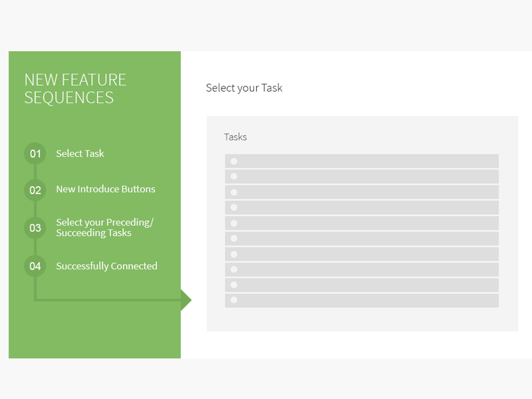Viewport: 532px width, 399px height.
Task: Click the bullet icon on the fifth task row
Action: [x=233, y=223]
